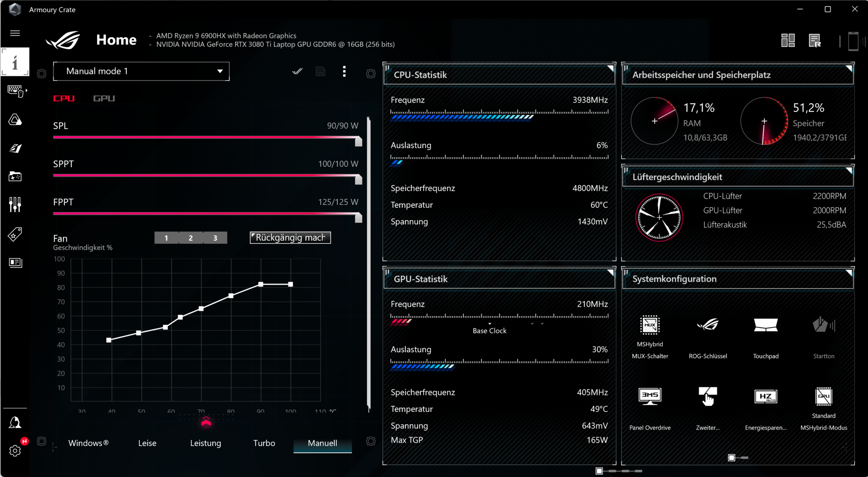Click the FPPT power slider handle
Viewport: 868px width, 477px height.
click(359, 217)
